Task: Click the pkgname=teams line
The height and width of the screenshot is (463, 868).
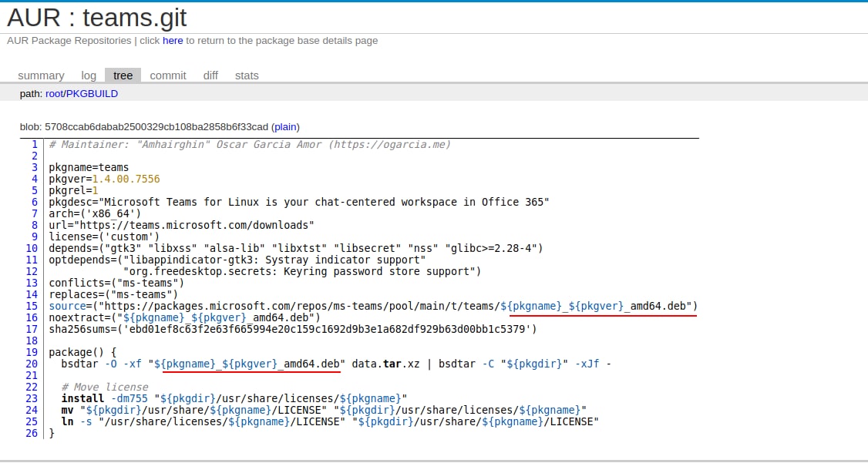Action: pyautogui.click(x=89, y=167)
